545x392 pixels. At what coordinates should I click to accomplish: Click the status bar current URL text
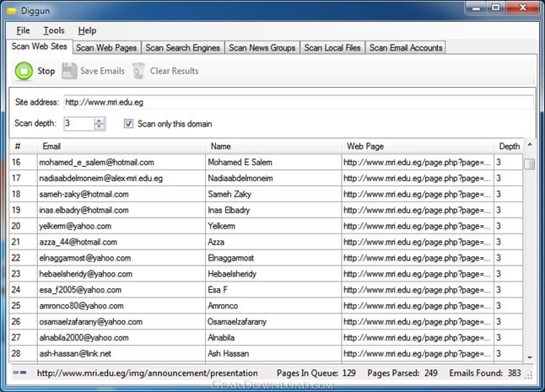148,373
